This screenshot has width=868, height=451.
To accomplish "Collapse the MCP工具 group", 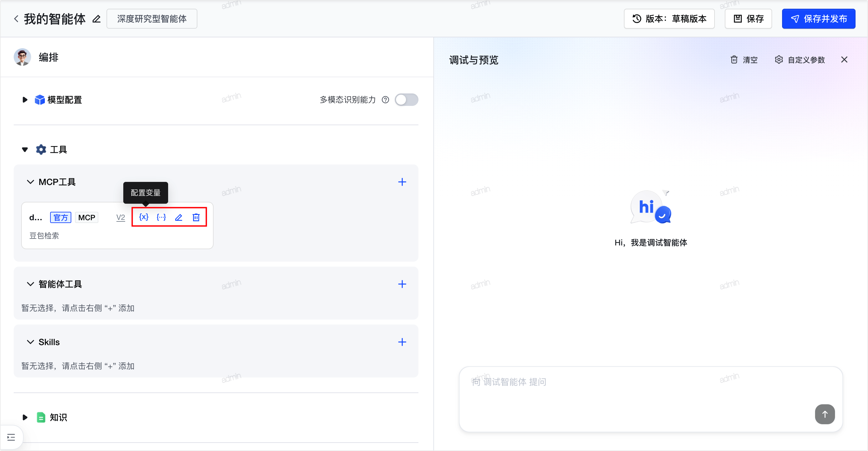I will 30,182.
